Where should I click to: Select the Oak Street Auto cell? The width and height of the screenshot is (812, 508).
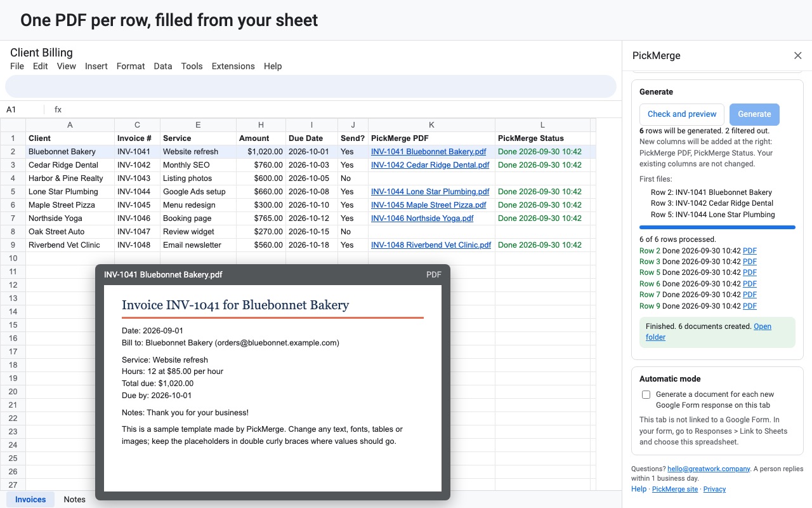(70, 232)
